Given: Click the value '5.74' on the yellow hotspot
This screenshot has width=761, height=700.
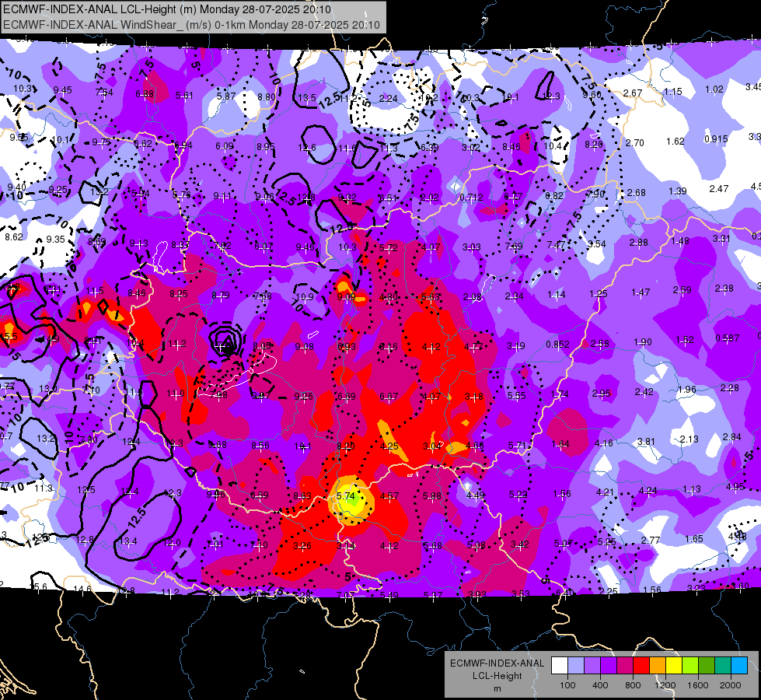Looking at the screenshot, I should point(346,496).
